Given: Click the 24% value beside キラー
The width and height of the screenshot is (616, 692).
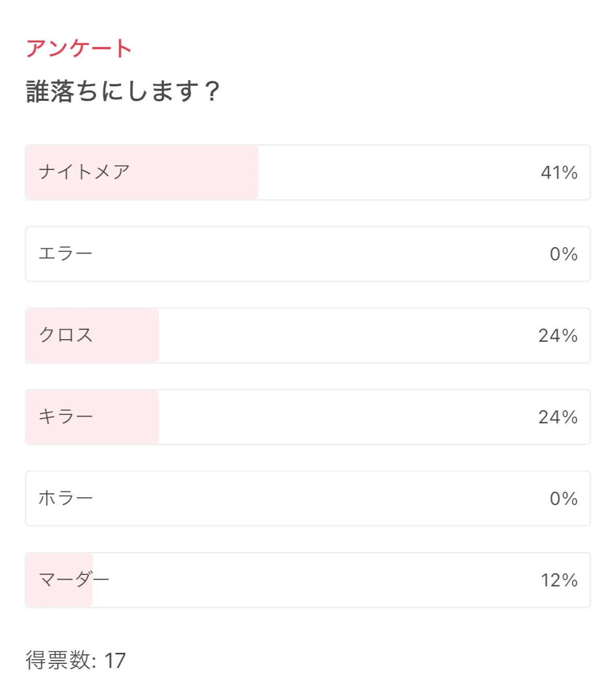Looking at the screenshot, I should [x=557, y=417].
